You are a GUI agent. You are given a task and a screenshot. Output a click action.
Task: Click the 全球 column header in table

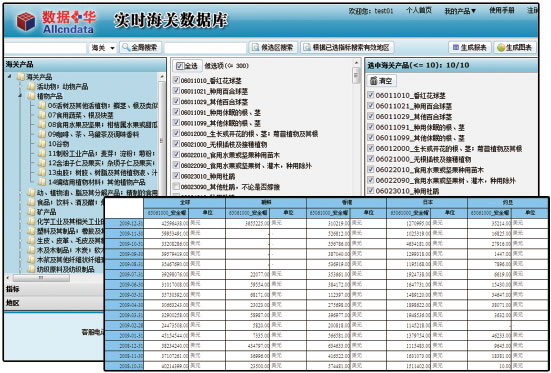point(184,203)
